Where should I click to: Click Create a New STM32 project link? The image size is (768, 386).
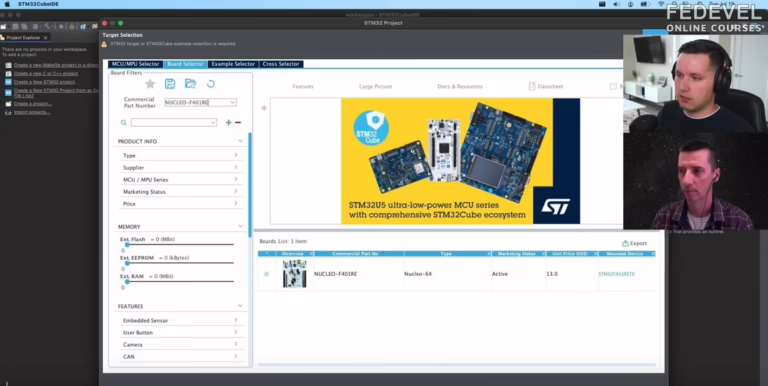44,82
